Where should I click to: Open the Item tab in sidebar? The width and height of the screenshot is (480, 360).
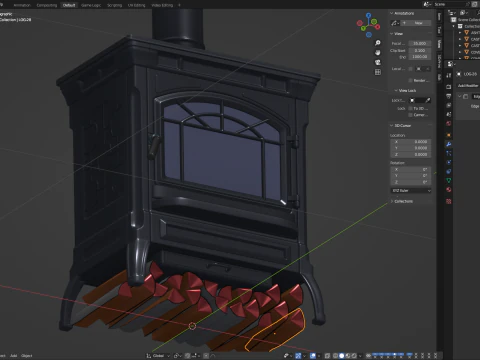click(439, 16)
